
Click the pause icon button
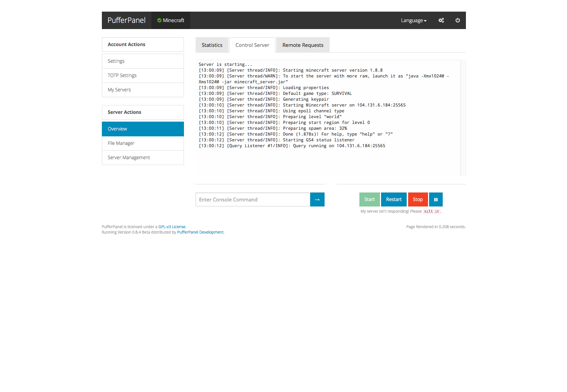click(x=436, y=199)
